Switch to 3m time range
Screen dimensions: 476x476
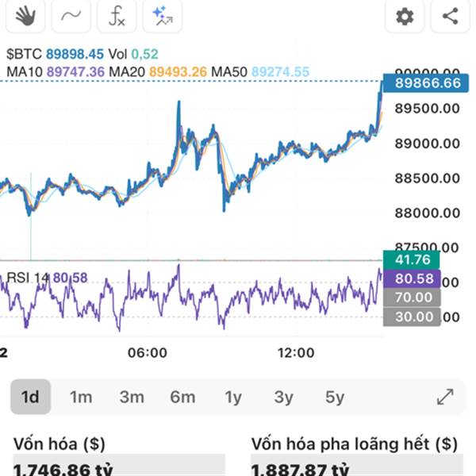tap(132, 397)
